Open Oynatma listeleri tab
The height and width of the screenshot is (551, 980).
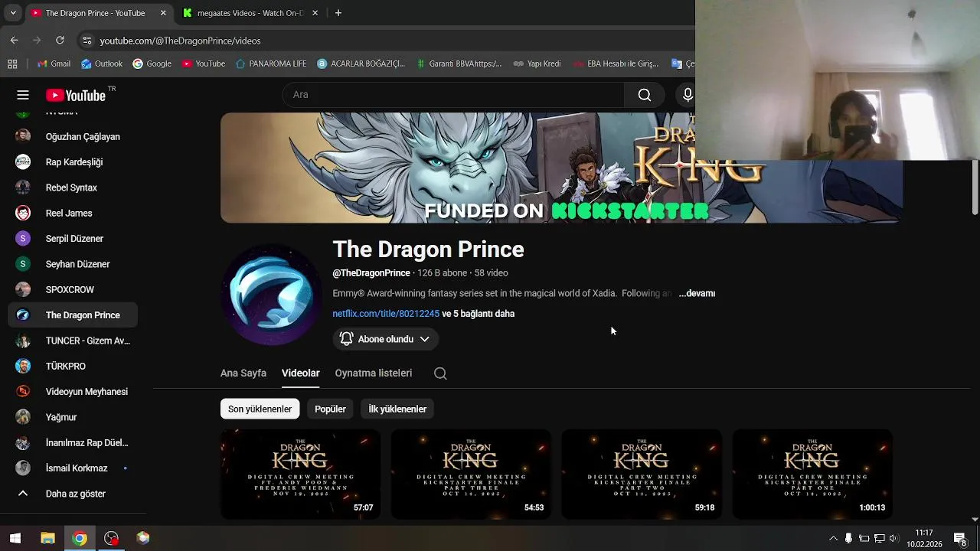click(x=374, y=373)
